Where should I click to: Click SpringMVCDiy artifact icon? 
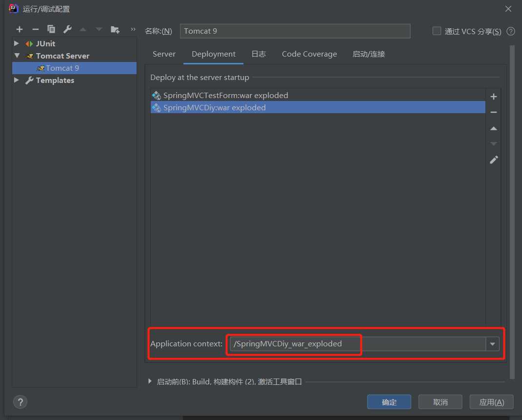(x=157, y=108)
